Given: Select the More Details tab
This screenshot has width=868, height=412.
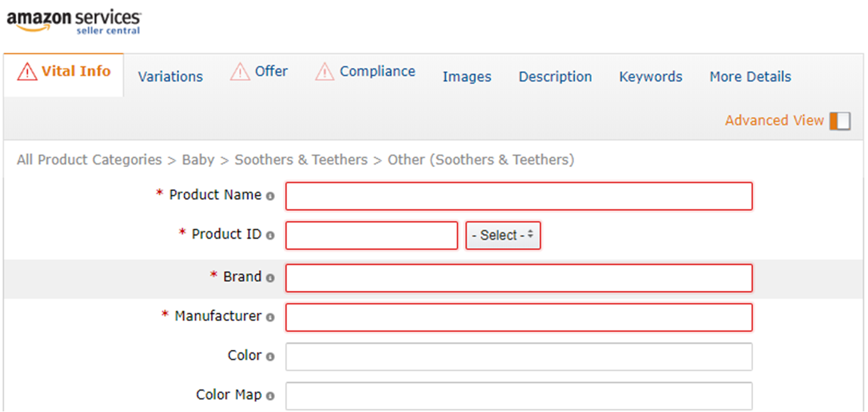Looking at the screenshot, I should pyautogui.click(x=750, y=77).
